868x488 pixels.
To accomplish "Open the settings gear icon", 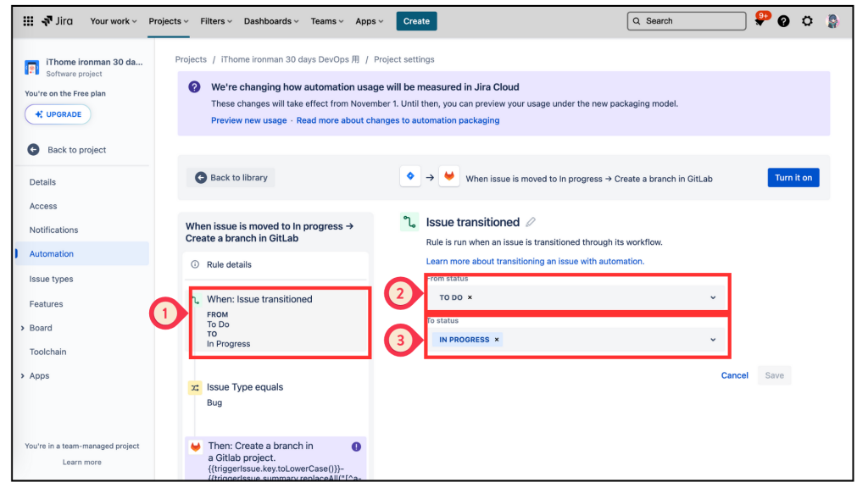I will click(807, 21).
